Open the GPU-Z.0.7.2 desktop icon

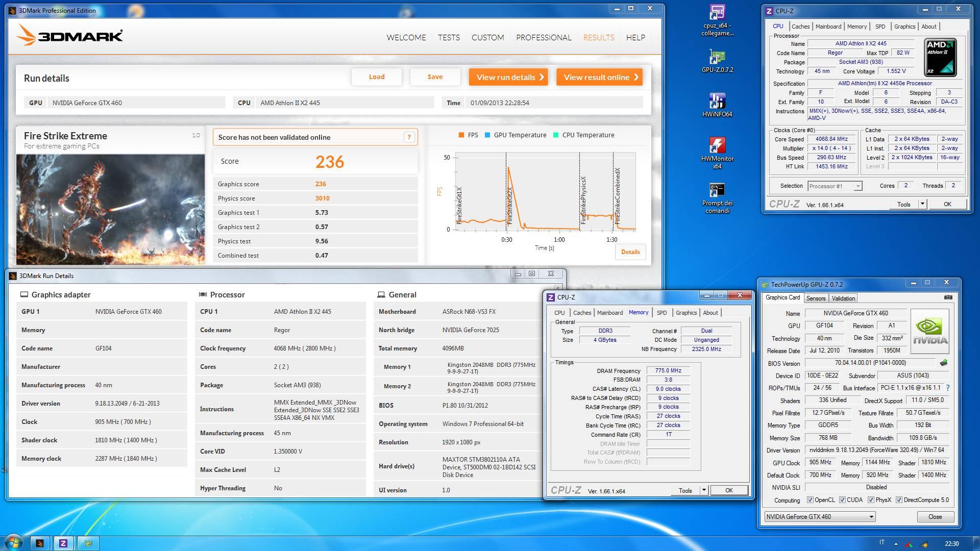point(717,61)
